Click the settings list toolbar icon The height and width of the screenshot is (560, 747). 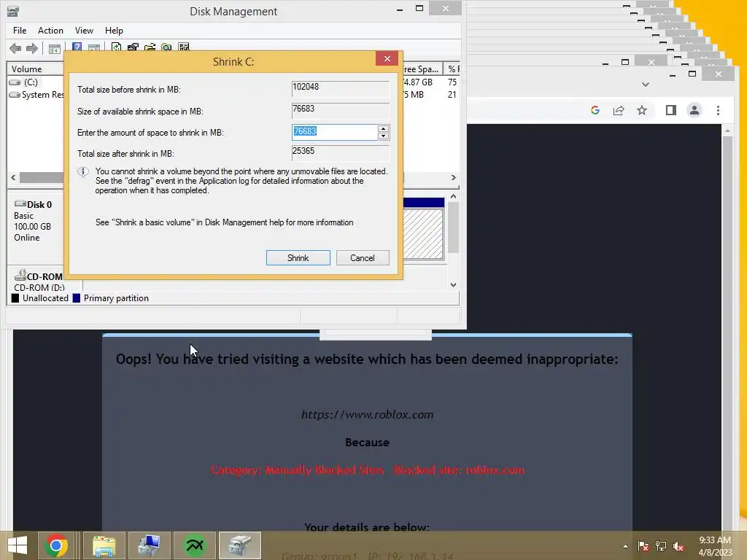pos(183,47)
